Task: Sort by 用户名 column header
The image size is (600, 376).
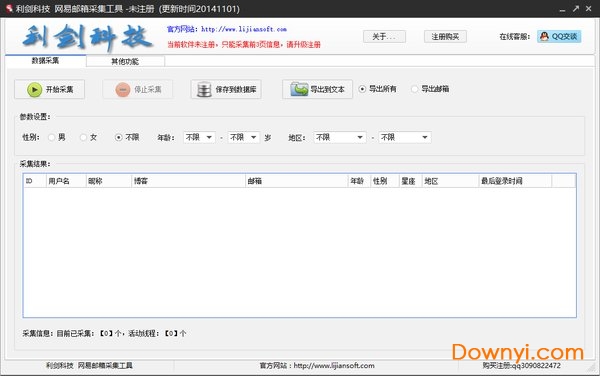Action: pos(66,181)
